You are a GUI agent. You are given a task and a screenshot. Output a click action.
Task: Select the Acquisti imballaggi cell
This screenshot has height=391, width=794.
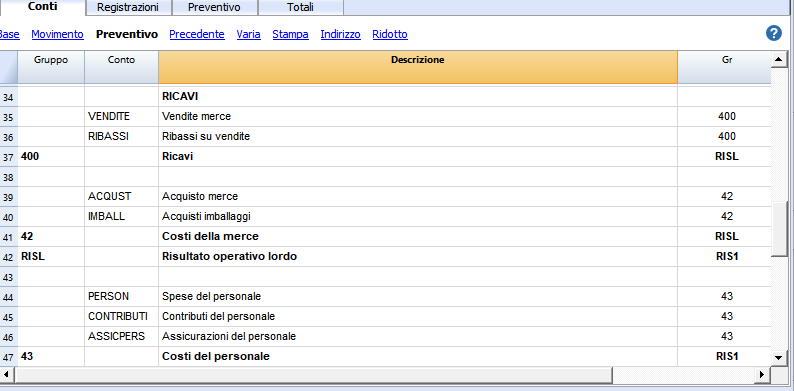418,217
